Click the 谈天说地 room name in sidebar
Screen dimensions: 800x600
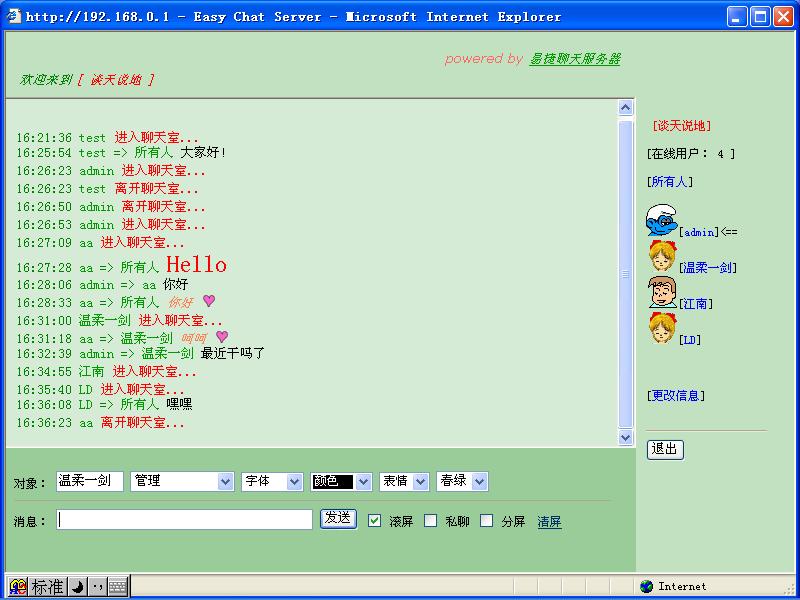tap(682, 126)
